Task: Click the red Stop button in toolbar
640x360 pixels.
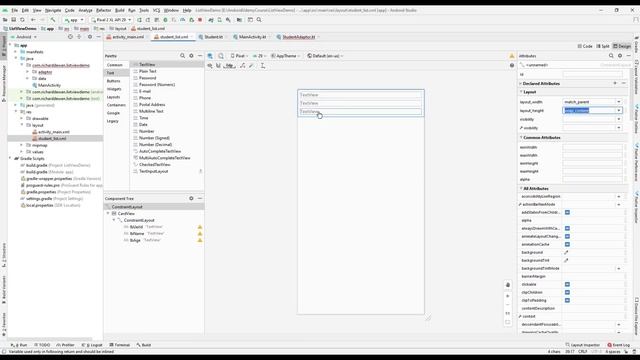Action: click(x=200, y=20)
